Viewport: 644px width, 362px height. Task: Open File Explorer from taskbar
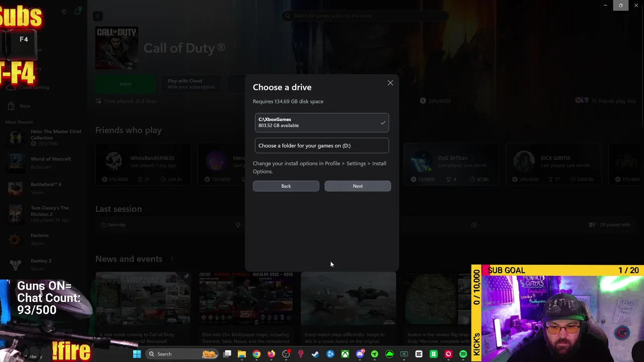click(x=242, y=354)
